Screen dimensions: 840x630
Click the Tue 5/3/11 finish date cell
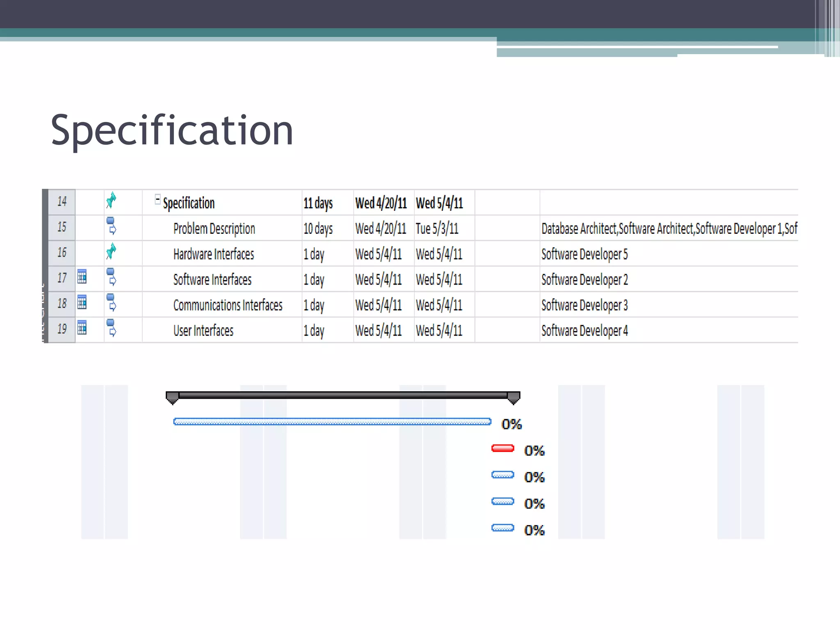coord(437,229)
